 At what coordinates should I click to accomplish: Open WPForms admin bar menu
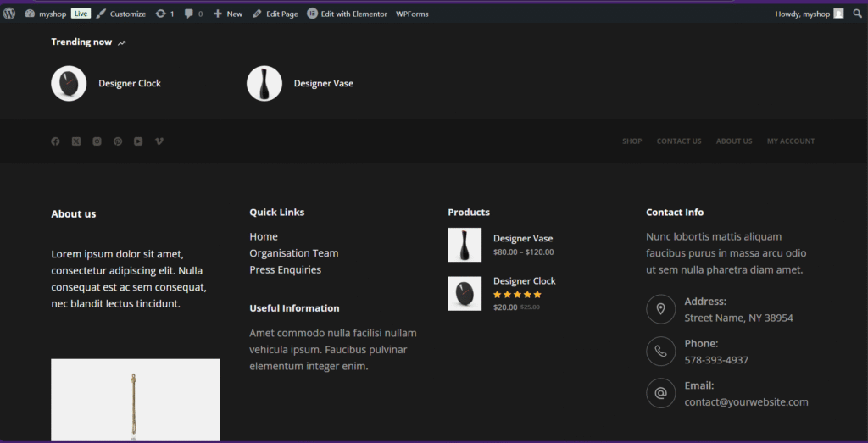tap(412, 14)
